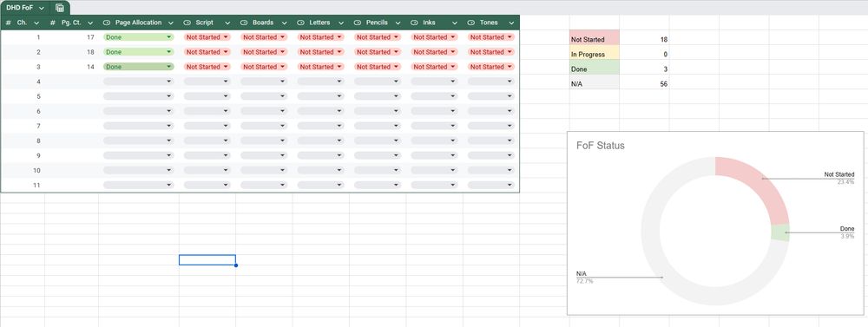Open row 1 Script Not Started dropdown

pyautogui.click(x=207, y=37)
